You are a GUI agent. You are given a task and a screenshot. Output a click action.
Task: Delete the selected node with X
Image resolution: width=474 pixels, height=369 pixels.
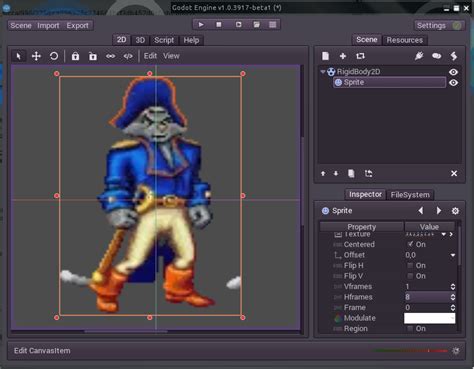(x=454, y=173)
